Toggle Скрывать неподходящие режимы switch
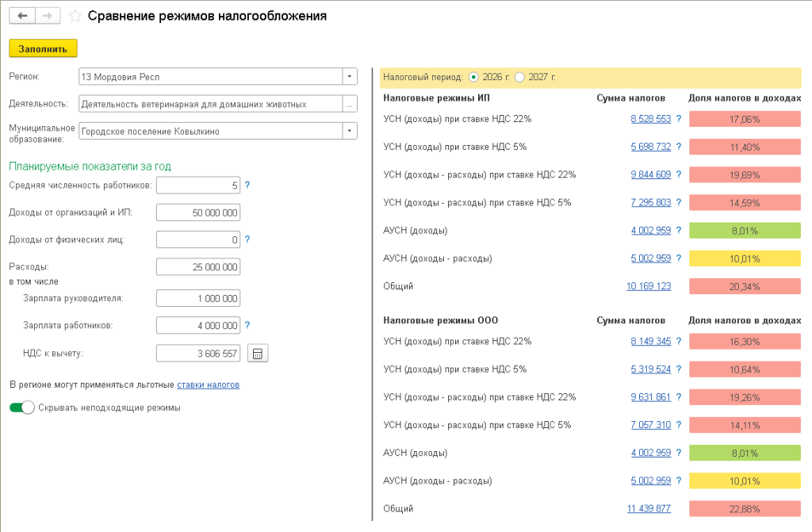 22,408
